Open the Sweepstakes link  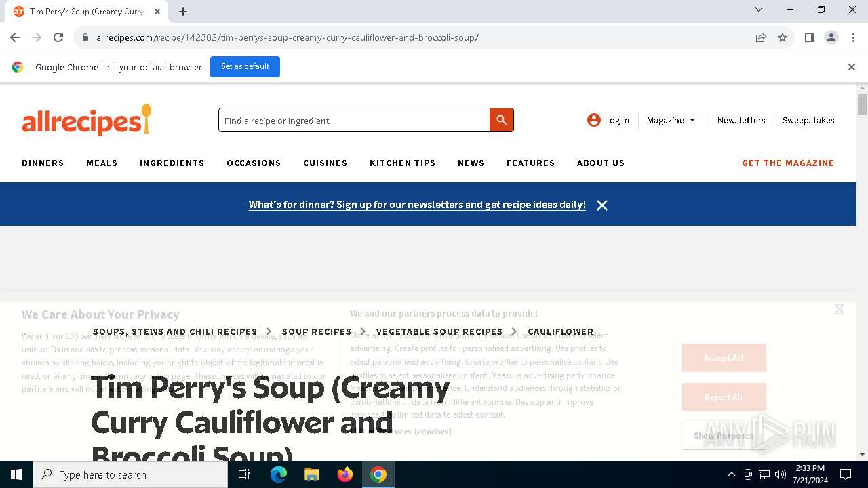(808, 120)
